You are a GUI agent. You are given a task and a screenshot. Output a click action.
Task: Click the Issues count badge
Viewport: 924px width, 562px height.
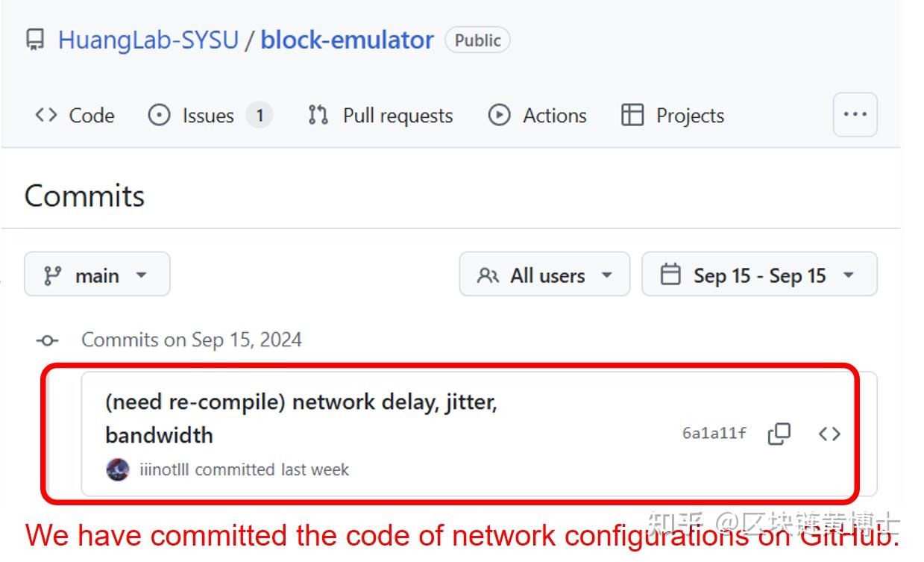pyautogui.click(x=260, y=116)
